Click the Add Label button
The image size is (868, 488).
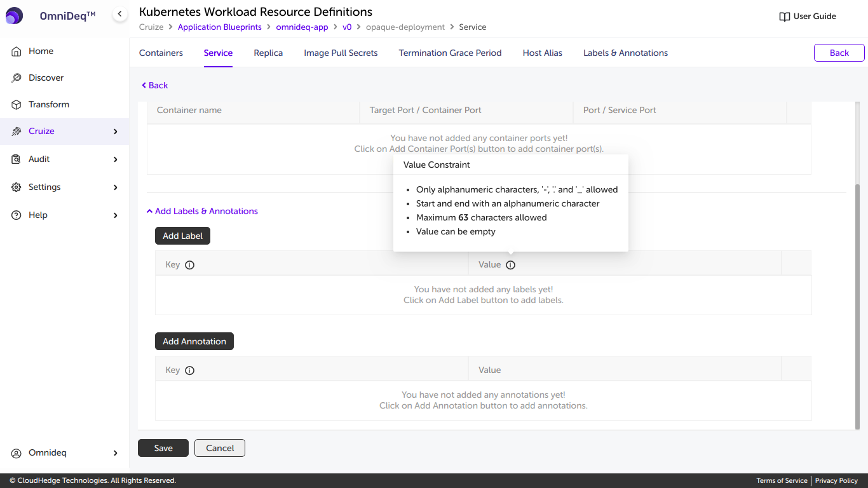(x=182, y=236)
